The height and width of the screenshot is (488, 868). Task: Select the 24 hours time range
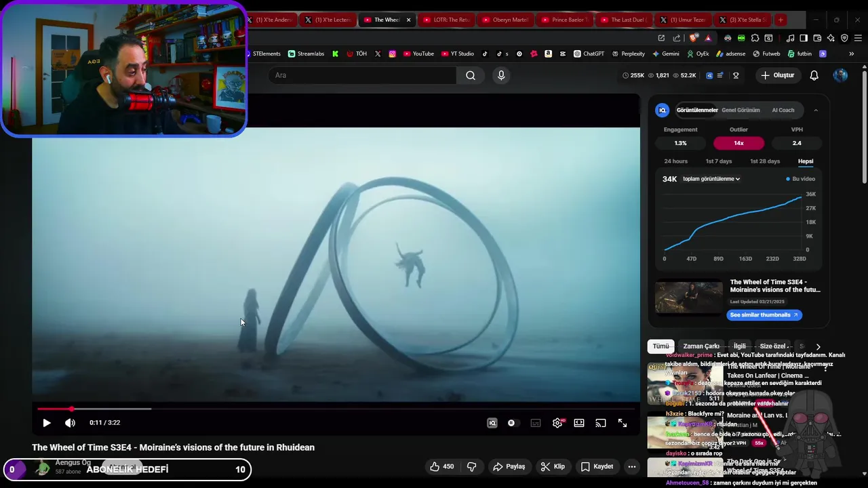(x=676, y=161)
